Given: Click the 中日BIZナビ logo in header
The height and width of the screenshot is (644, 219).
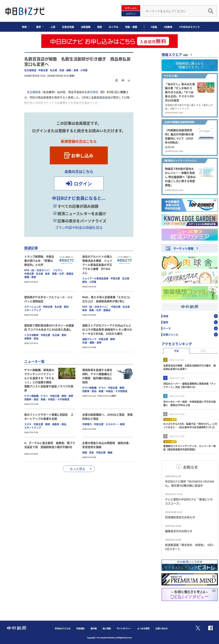Looking at the screenshot, I should click(x=25, y=11).
